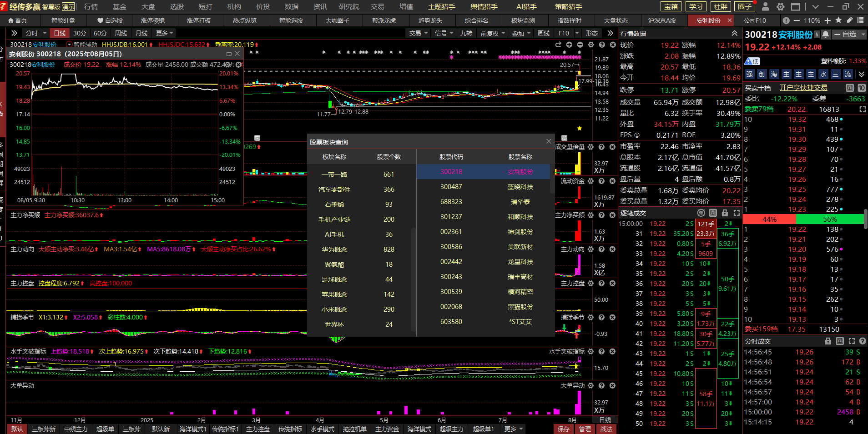
Task: Toggle the 10 levels button in order book
Action: coord(862,88)
